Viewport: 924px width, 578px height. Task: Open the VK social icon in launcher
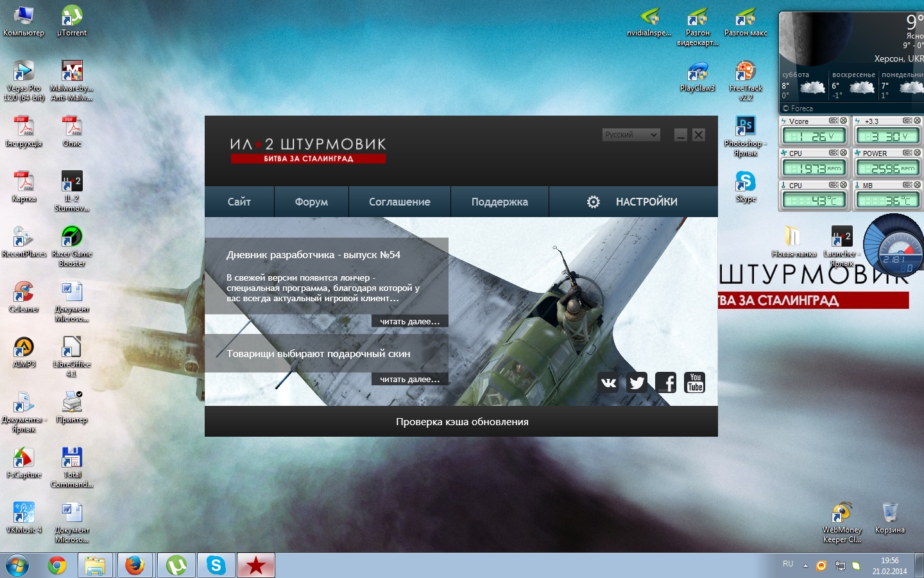coord(608,383)
